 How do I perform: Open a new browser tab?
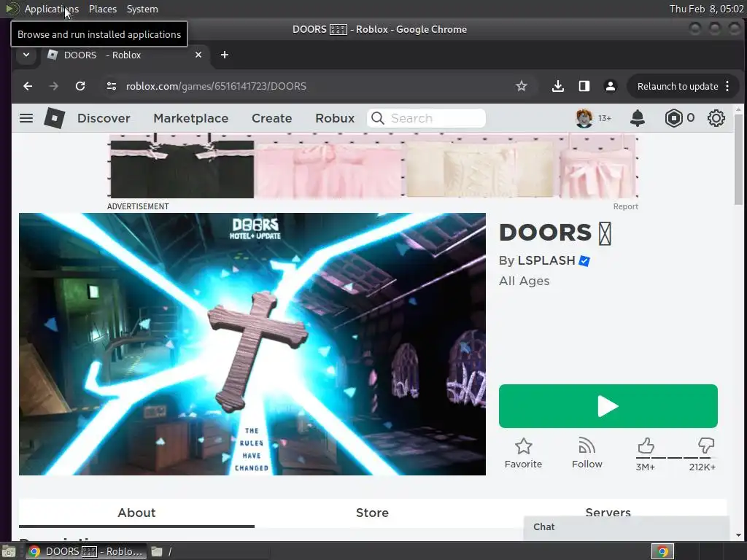(x=225, y=55)
